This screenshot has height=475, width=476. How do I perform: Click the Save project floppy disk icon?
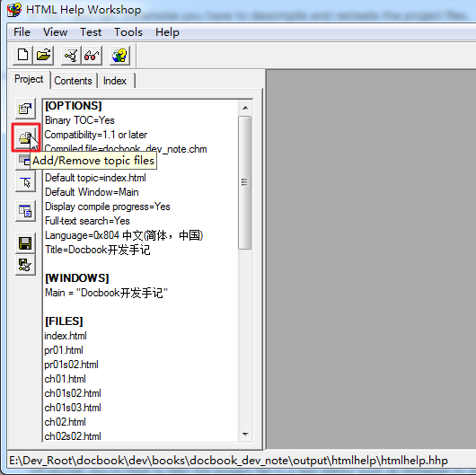pyautogui.click(x=25, y=243)
